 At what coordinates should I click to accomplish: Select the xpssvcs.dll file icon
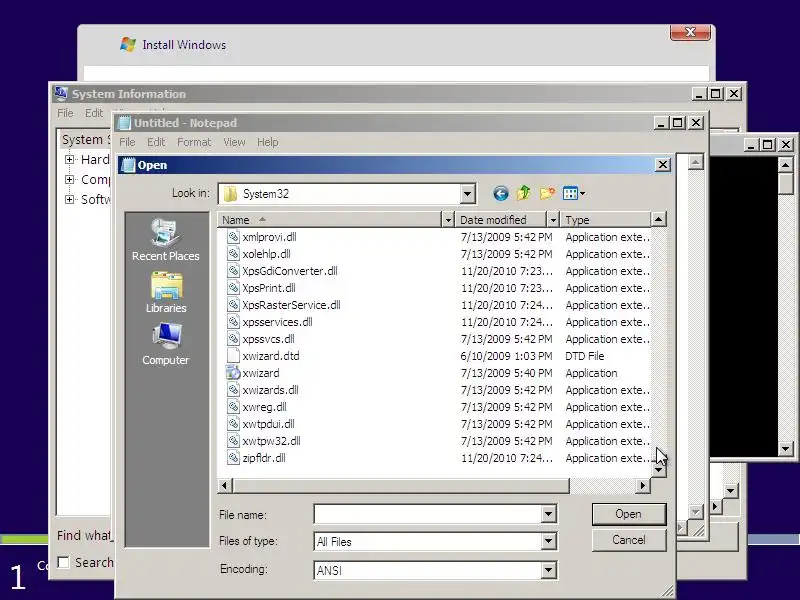(233, 339)
